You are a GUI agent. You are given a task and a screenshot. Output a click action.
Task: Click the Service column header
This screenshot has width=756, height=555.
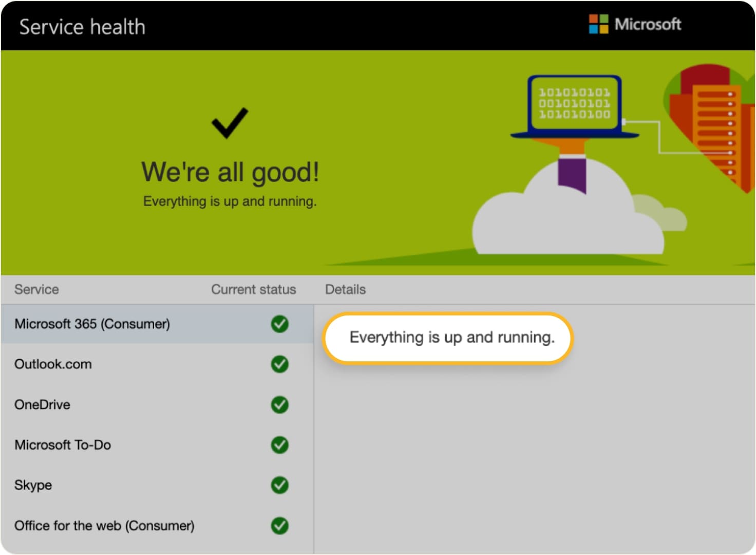pos(36,289)
